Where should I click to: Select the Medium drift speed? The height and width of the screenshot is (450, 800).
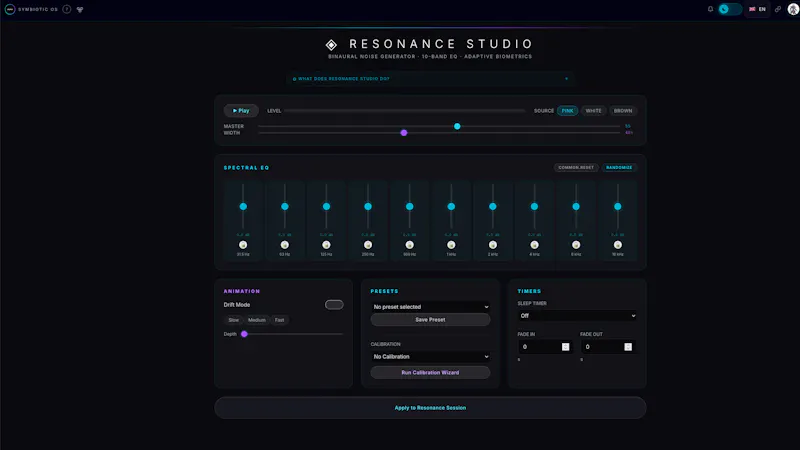(x=257, y=320)
